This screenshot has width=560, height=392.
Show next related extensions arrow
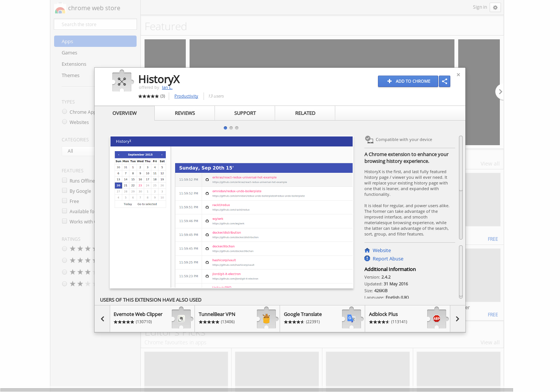457,319
